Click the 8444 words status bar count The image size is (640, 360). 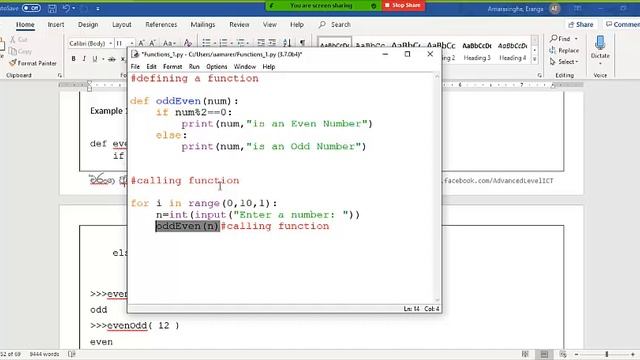point(44,354)
